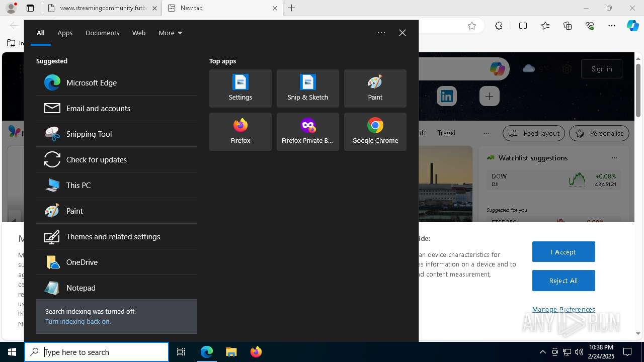644x362 pixels.
Task: Open Edge from the taskbar
Action: pyautogui.click(x=207, y=352)
